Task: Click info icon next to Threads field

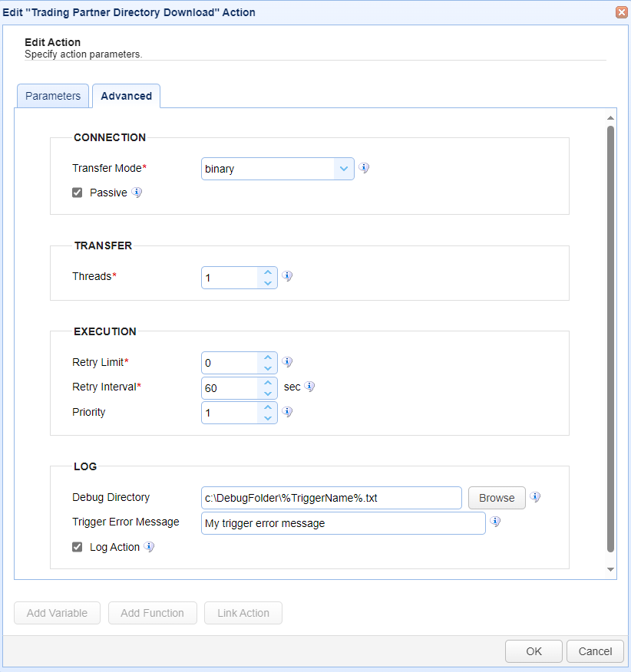Action: (287, 275)
